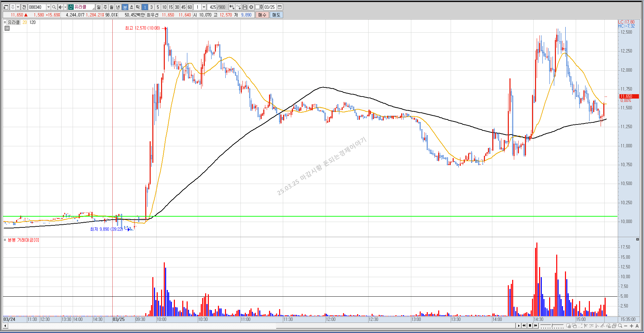Click the rewind button in bottom bar
This screenshot has width=644, height=333.
pos(524,326)
